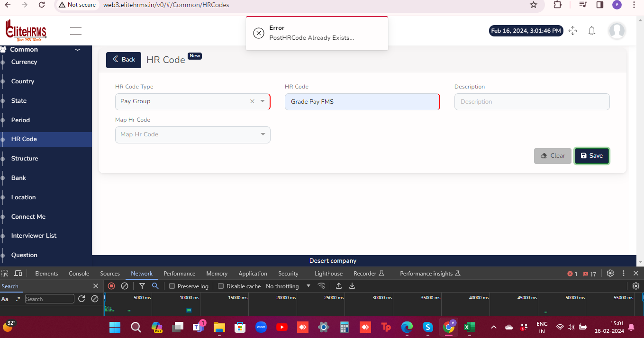Click the DevTools record network log icon
644x338 pixels.
point(111,286)
